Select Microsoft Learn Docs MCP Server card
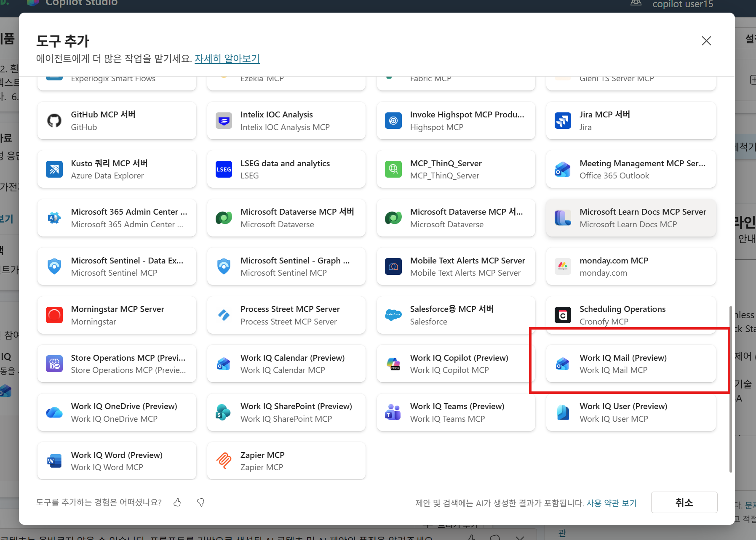Viewport: 756px width, 540px height. [631, 218]
